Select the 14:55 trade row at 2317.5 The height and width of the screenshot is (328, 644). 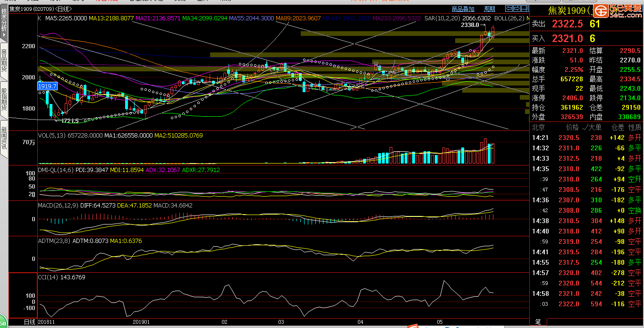586,262
